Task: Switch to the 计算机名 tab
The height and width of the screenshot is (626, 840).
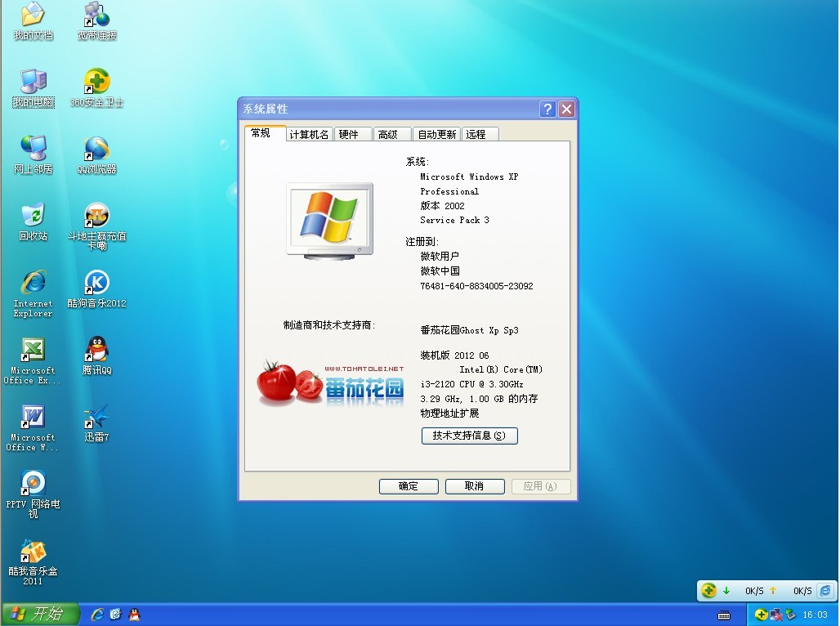Action: pyautogui.click(x=309, y=135)
